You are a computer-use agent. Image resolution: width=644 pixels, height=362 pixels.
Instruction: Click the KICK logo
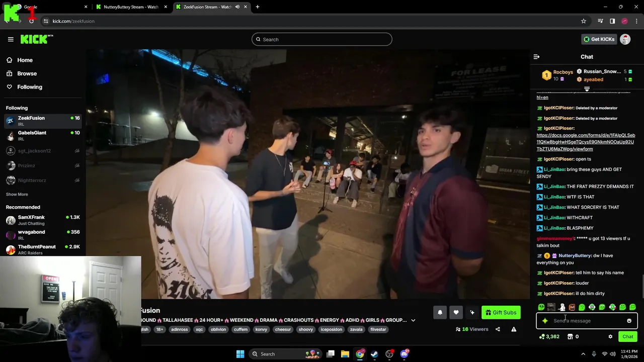tap(37, 39)
